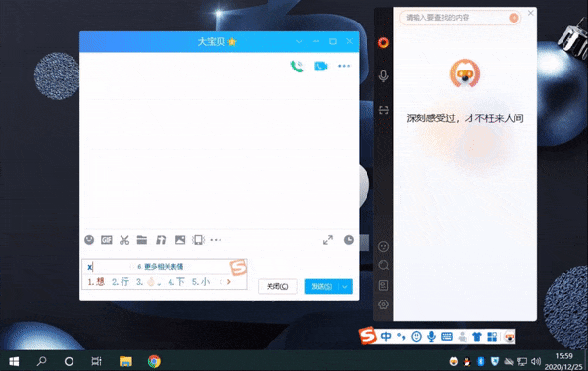Start a voice call with 大宝贝
Screen dimensions: 588x371
(297, 67)
